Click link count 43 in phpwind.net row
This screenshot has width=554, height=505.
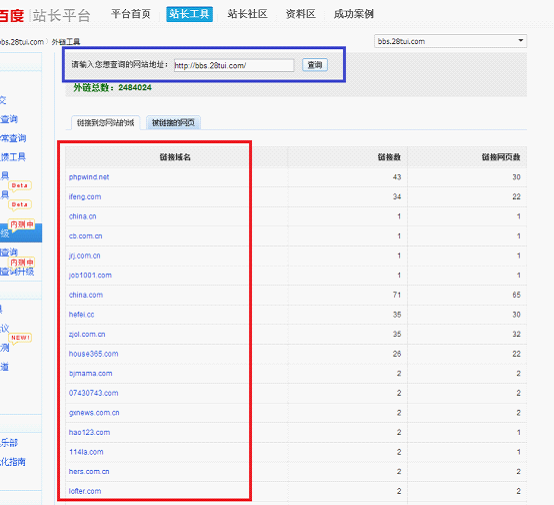[397, 177]
